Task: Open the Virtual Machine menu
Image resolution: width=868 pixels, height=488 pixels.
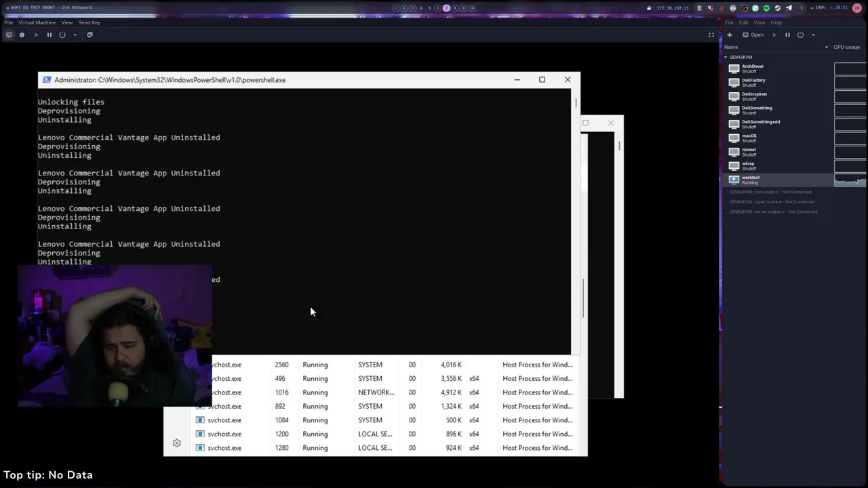Action: [x=37, y=22]
